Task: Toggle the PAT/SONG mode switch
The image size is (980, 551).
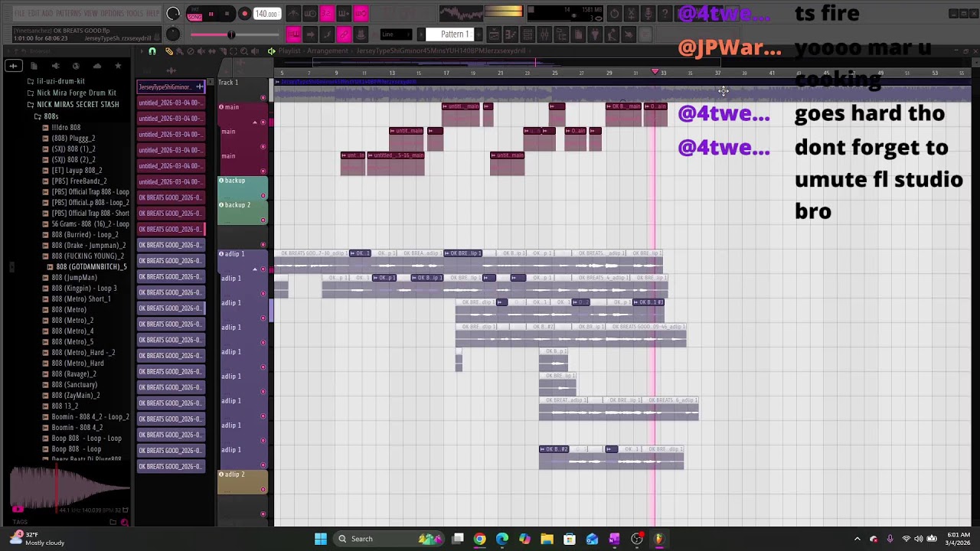Action: point(194,14)
